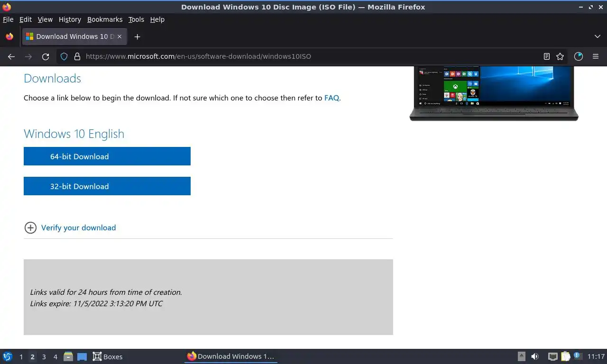The width and height of the screenshot is (607, 364).
Task: Close the Download Windows 10 tab
Action: 120,36
